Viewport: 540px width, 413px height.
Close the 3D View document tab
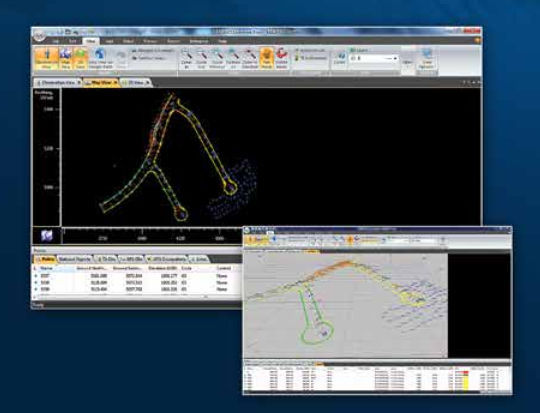point(147,83)
